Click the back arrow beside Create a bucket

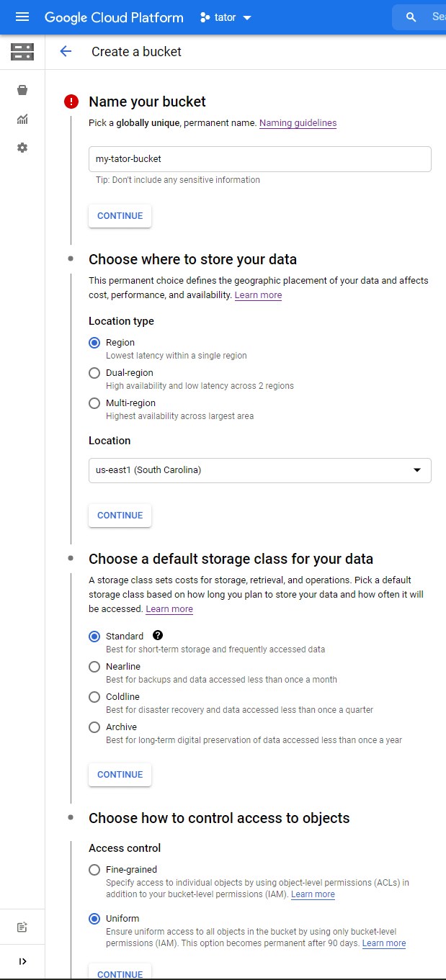pos(66,51)
